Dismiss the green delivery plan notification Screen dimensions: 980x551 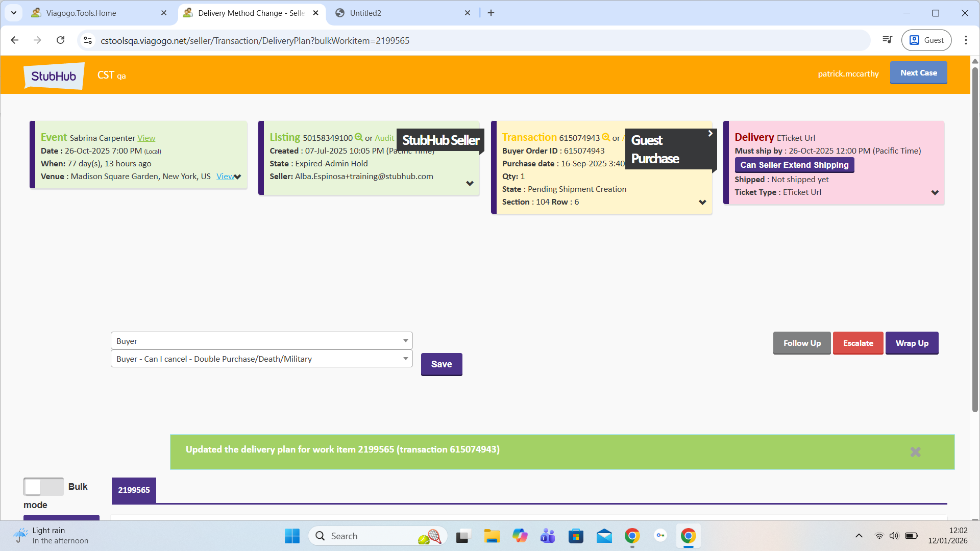pyautogui.click(x=915, y=452)
